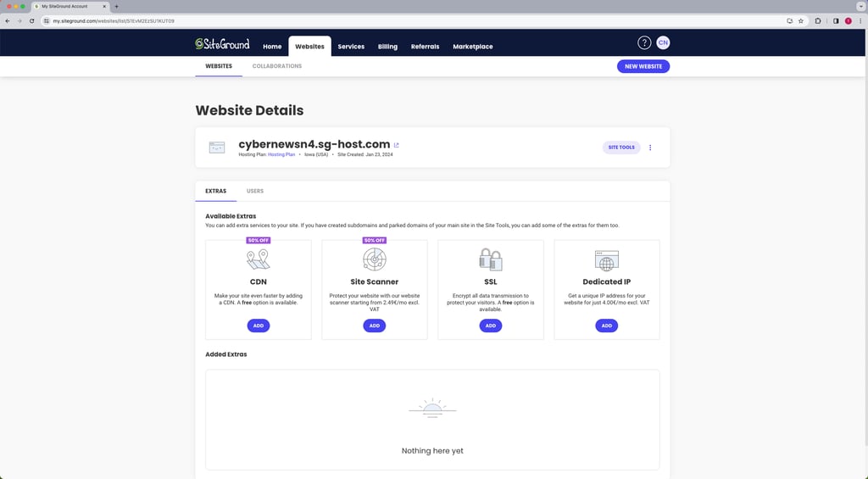Screen dimensions: 868x479
Task: Click the Site Created Jan 23, 2024 text
Action: pos(365,154)
